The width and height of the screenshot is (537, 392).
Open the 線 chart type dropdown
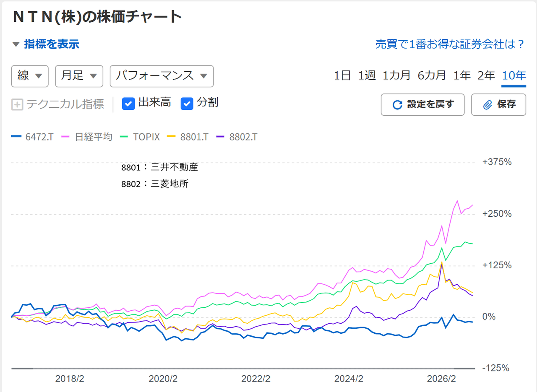coord(30,76)
